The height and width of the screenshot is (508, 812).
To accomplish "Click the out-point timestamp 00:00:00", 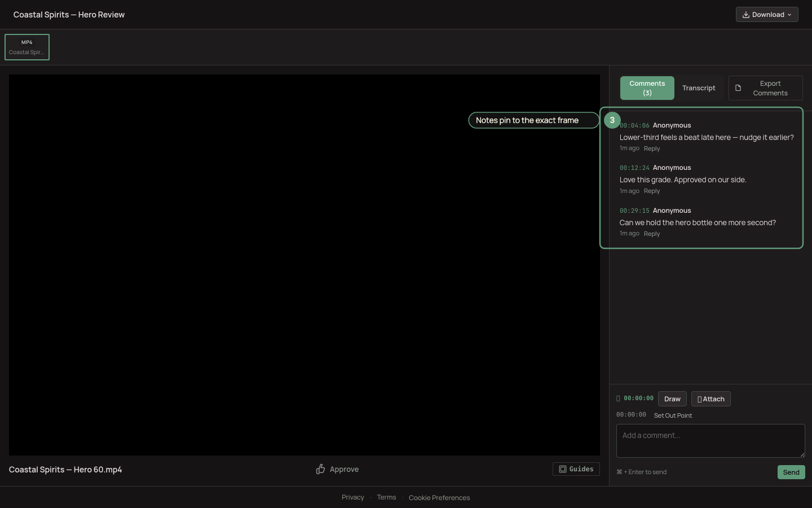I will point(631,415).
